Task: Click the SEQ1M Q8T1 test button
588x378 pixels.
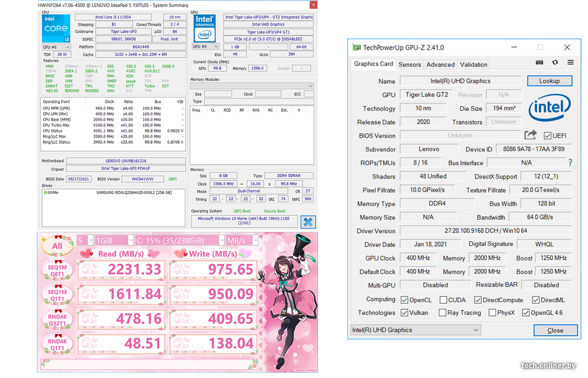Action: pyautogui.click(x=57, y=270)
